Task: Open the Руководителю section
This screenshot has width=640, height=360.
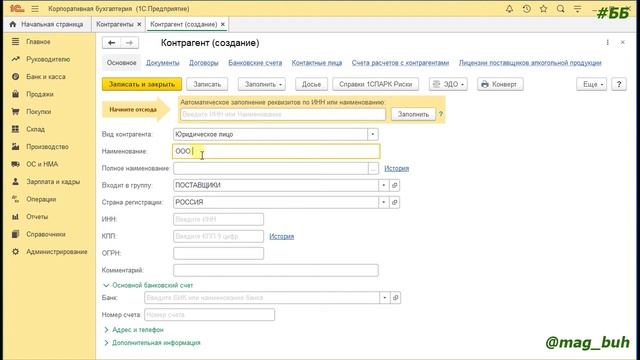Action: (x=49, y=59)
